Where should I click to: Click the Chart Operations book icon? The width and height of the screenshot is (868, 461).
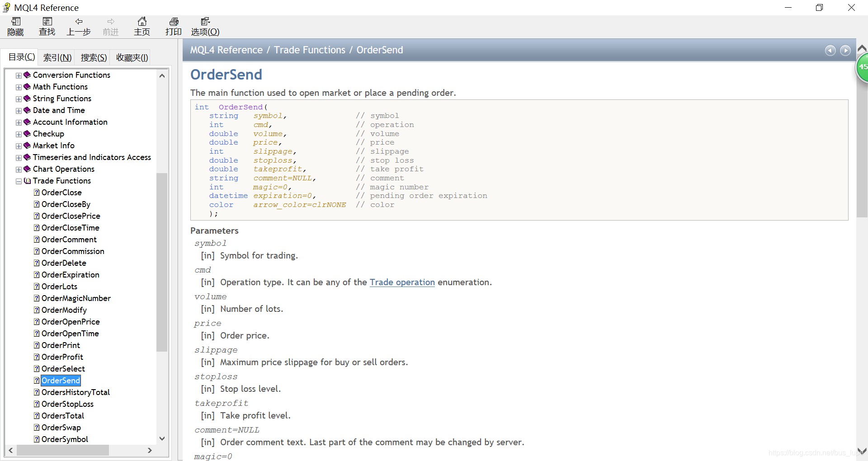point(27,169)
